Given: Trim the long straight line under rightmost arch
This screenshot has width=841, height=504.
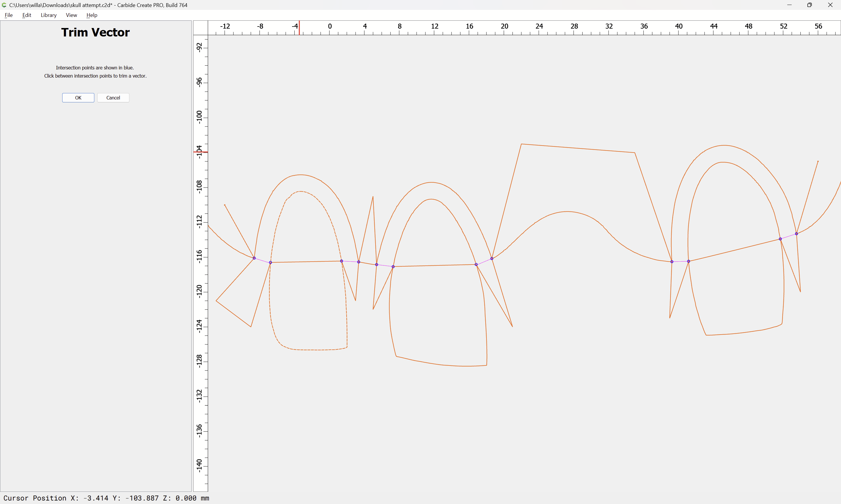Looking at the screenshot, I should tap(734, 250).
